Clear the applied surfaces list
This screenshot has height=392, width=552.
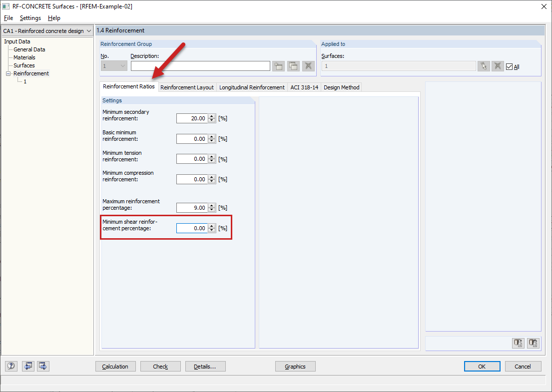498,65
